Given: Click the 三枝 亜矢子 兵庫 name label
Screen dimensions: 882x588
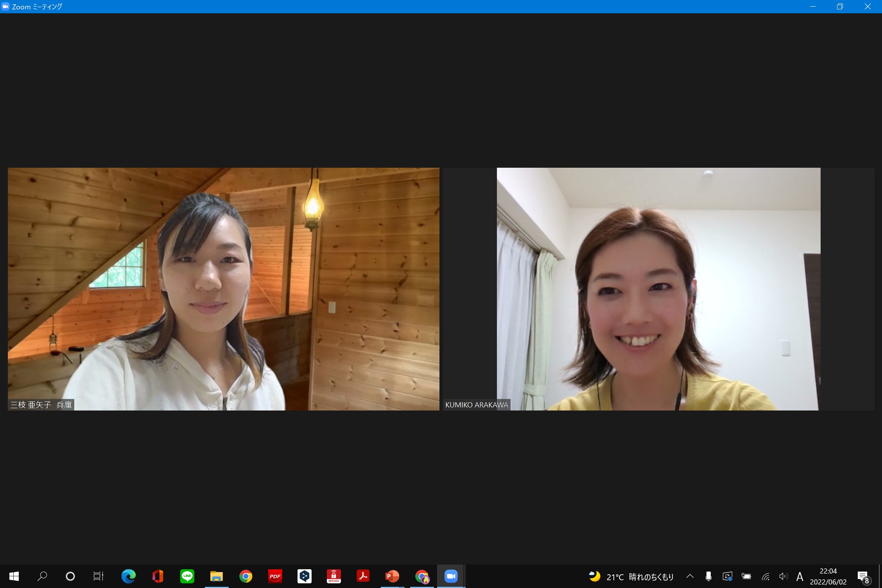Looking at the screenshot, I should tap(41, 405).
